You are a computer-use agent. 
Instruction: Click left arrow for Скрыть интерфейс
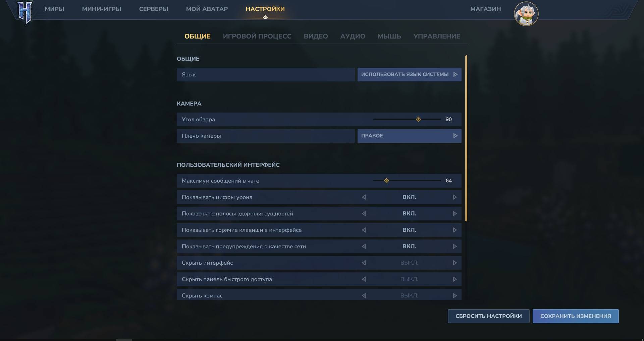[364, 263]
